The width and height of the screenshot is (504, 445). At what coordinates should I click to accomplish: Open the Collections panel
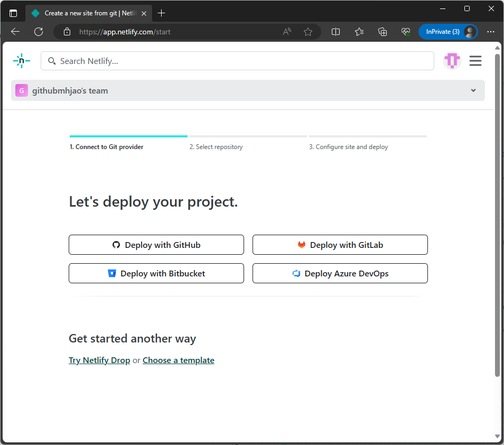(382, 32)
